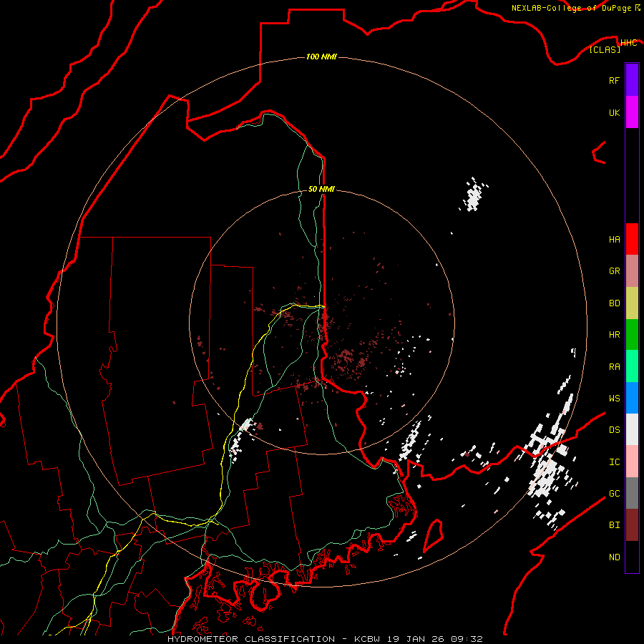Click the HA red legend swatch
This screenshot has height=644, width=644.
pyautogui.click(x=632, y=239)
